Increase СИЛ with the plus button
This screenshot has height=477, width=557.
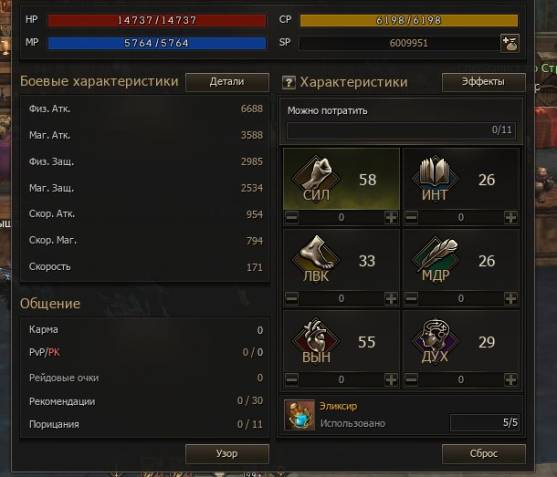click(391, 217)
